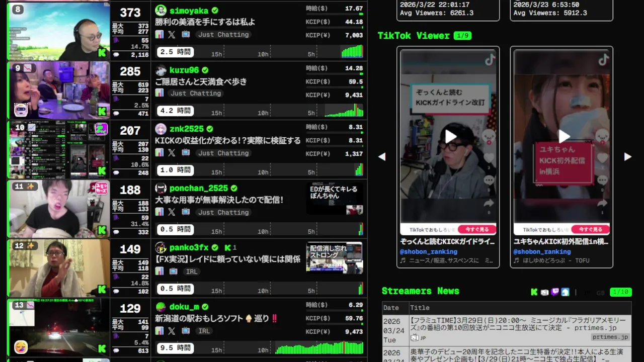
Task: Open ponchan_2525's channel name link
Action: (x=199, y=189)
